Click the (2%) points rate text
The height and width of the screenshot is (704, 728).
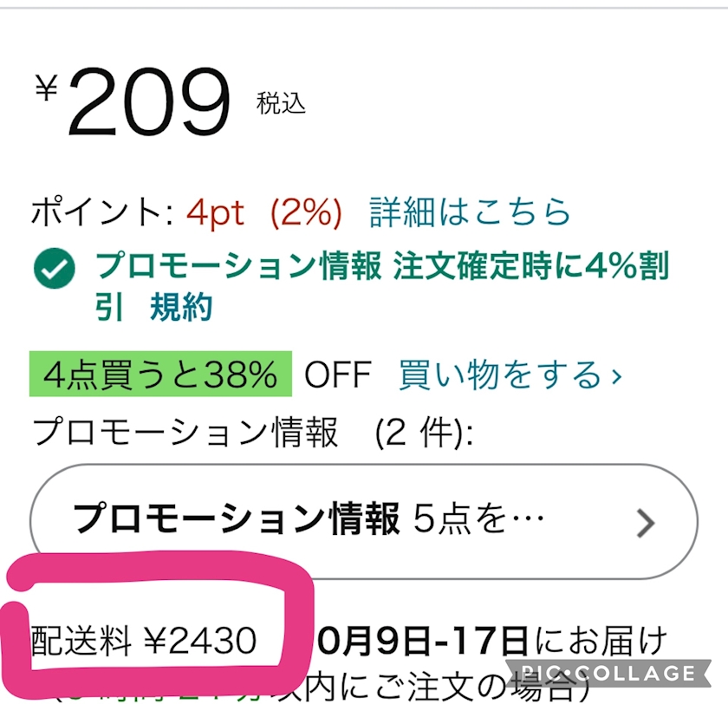click(x=306, y=212)
